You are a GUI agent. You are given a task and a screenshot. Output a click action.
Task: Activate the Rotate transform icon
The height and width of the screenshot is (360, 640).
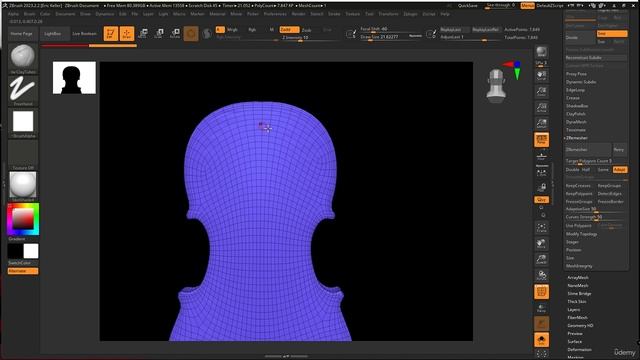coord(175,33)
